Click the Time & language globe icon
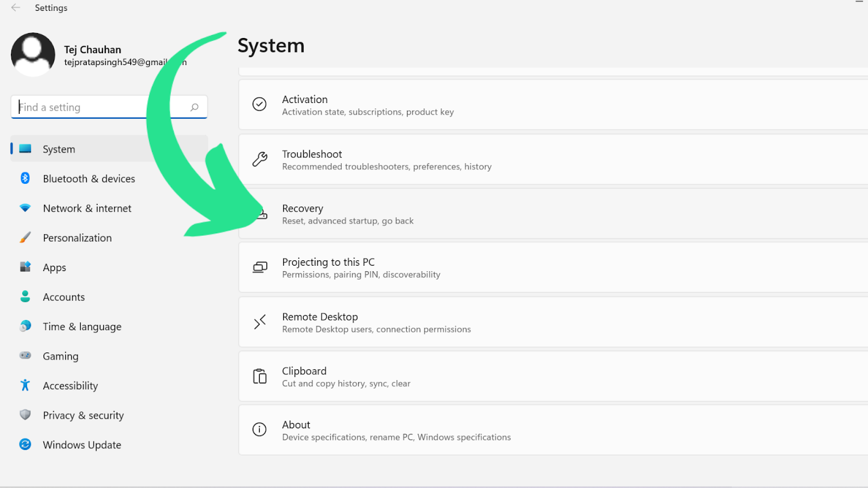This screenshot has height=488, width=868. 25,326
